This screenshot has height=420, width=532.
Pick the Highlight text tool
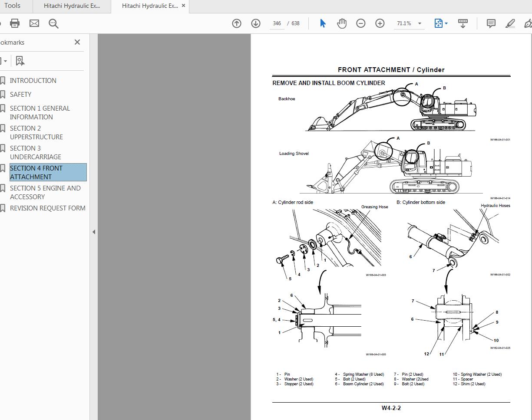(x=510, y=23)
